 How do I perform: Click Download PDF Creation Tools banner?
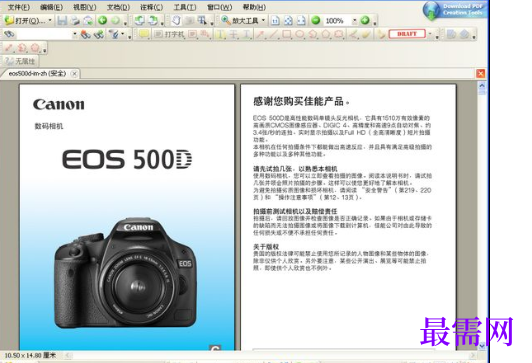pos(455,10)
